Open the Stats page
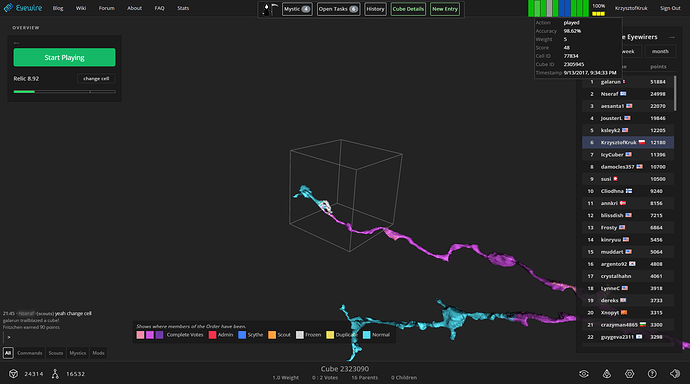Screen dimensions: 690x384 [183, 8]
